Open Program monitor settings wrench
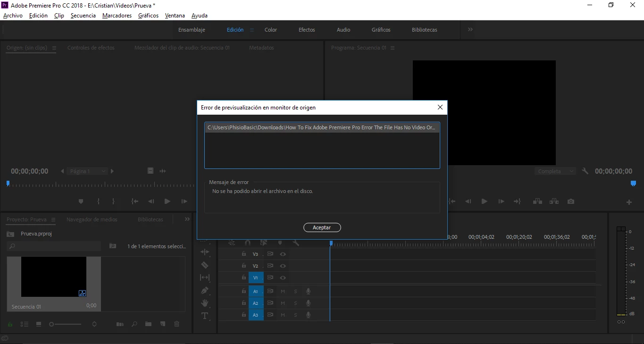The image size is (644, 344). (585, 171)
